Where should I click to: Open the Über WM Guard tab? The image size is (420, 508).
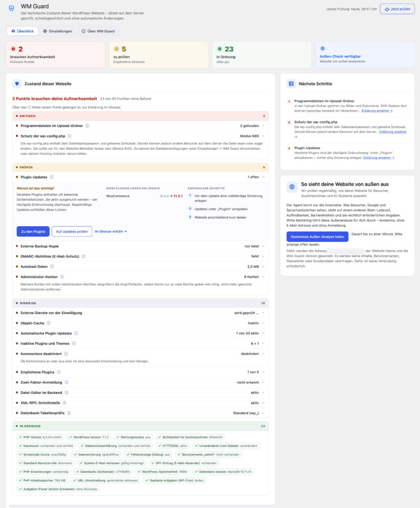[98, 31]
